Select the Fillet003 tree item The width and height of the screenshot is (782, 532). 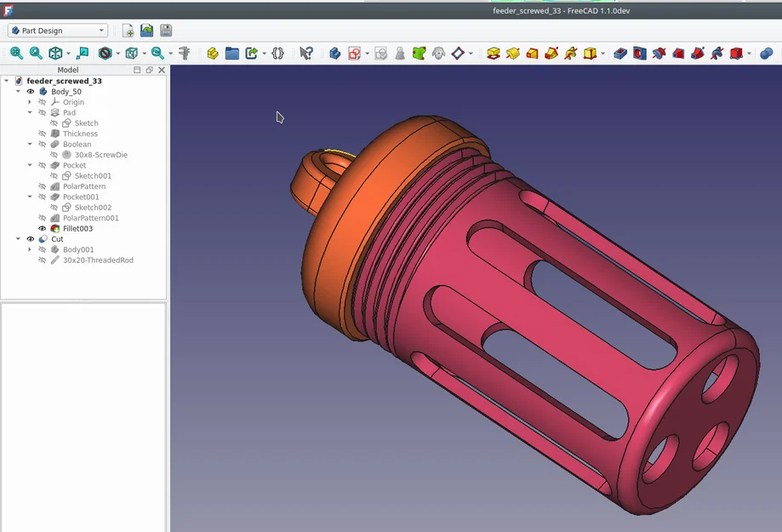[x=77, y=229]
